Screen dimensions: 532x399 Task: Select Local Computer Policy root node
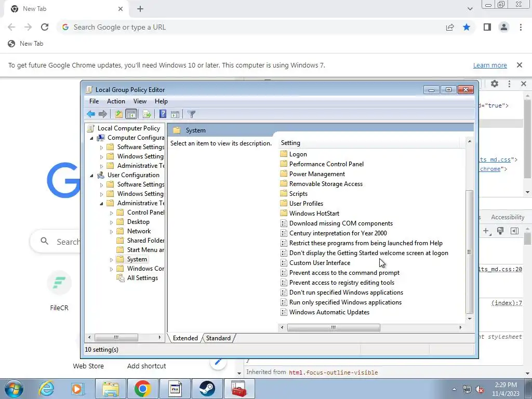click(129, 128)
